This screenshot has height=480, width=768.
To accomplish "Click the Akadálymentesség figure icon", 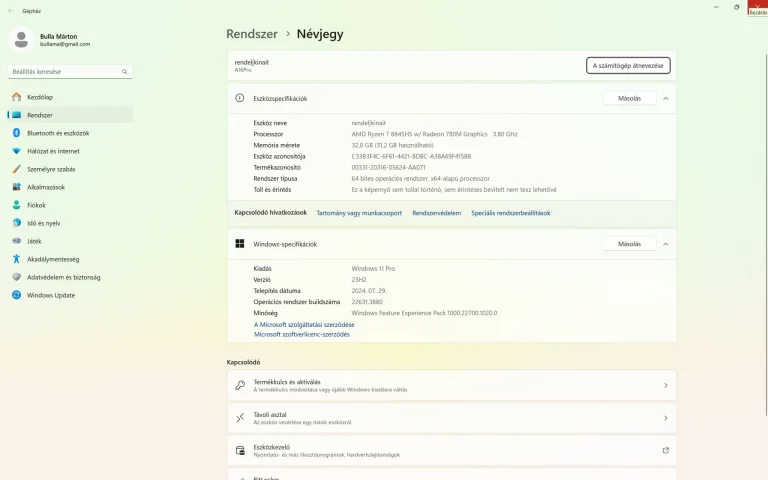I will pos(17,259).
